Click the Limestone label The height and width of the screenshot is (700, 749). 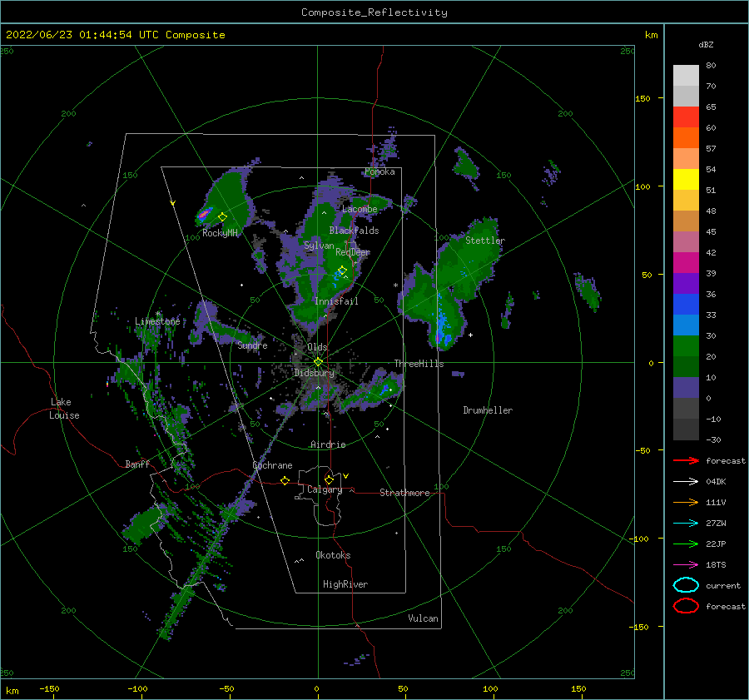157,321
